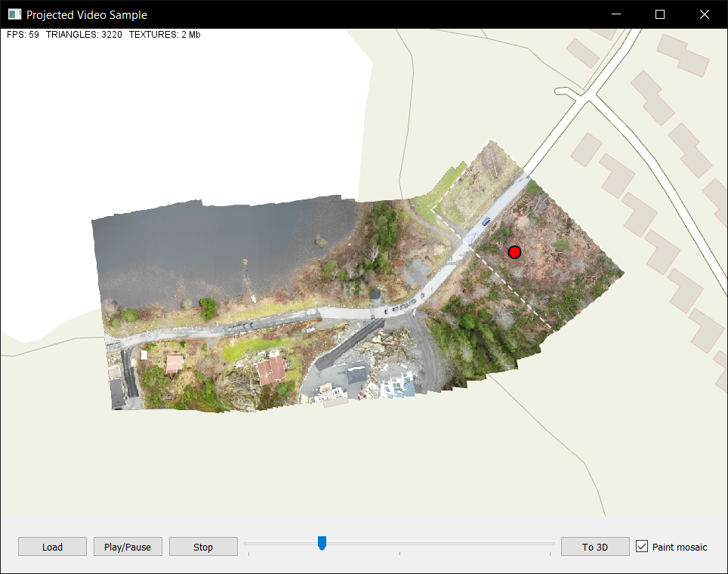The image size is (728, 574).
Task: Toggle playback with Play/Pause
Action: [128, 547]
